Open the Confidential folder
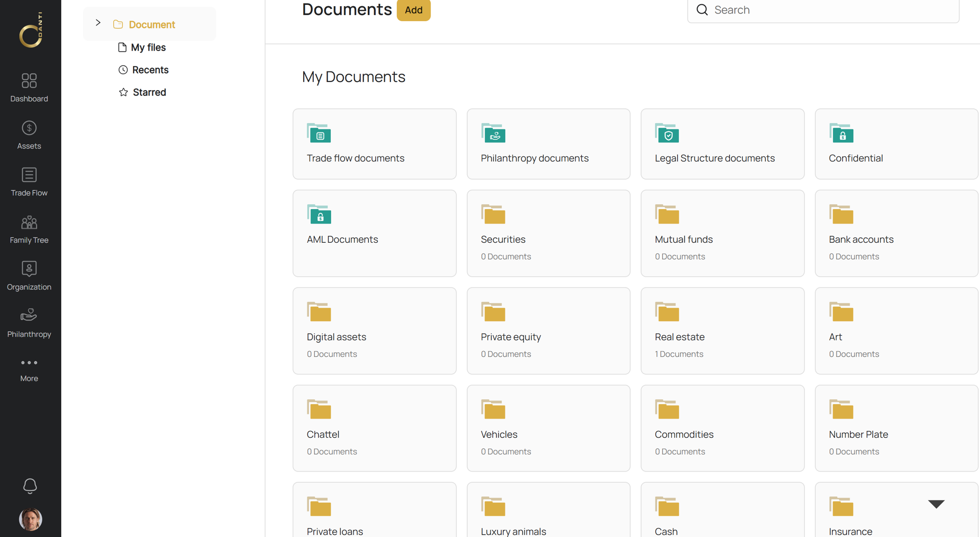The height and width of the screenshot is (537, 980). [896, 144]
